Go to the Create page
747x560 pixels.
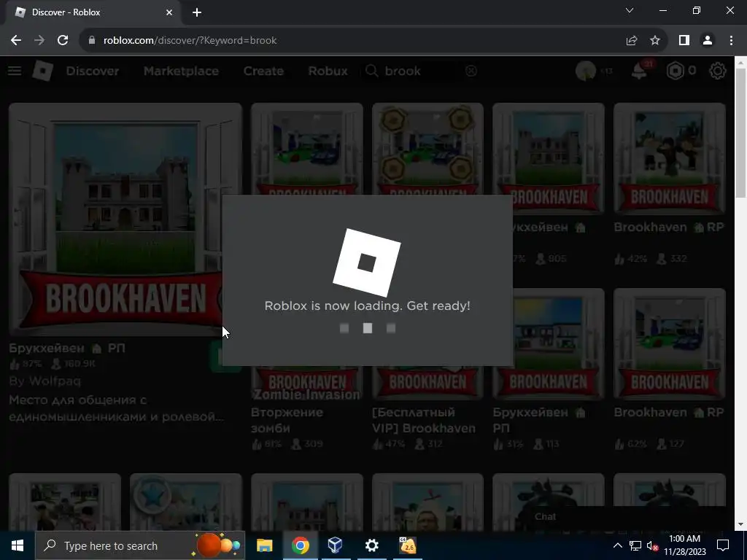263,71
